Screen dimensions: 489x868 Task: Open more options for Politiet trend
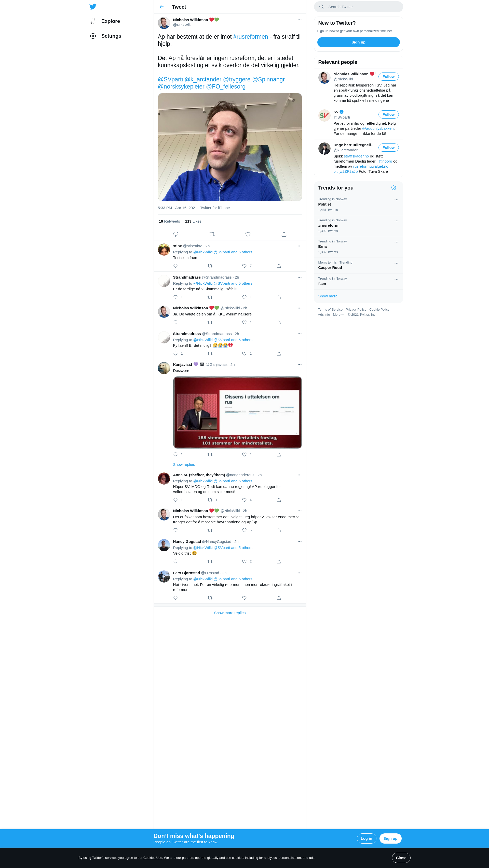[x=396, y=200]
